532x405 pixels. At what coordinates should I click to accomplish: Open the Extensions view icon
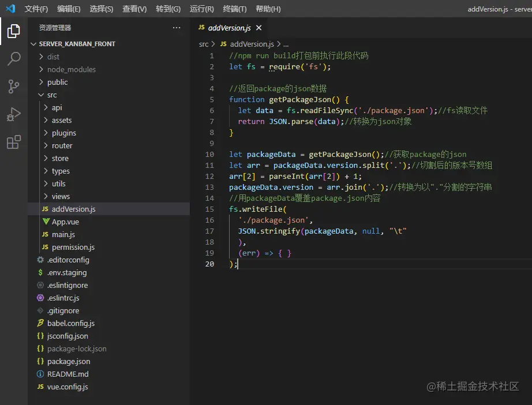pos(14,142)
